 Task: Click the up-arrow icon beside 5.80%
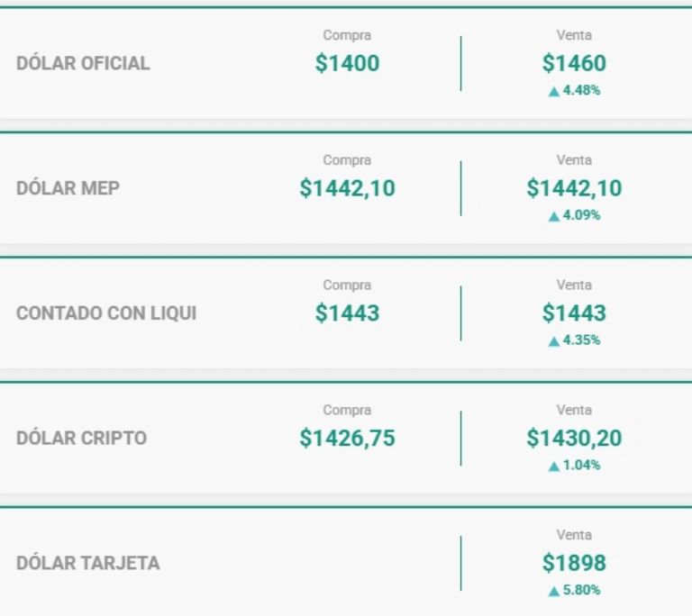coord(554,592)
